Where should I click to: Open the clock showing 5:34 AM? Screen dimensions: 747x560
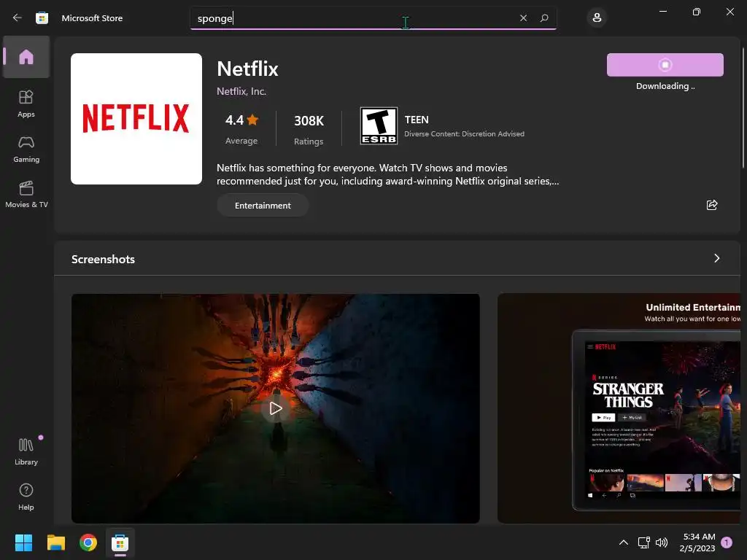click(x=697, y=542)
